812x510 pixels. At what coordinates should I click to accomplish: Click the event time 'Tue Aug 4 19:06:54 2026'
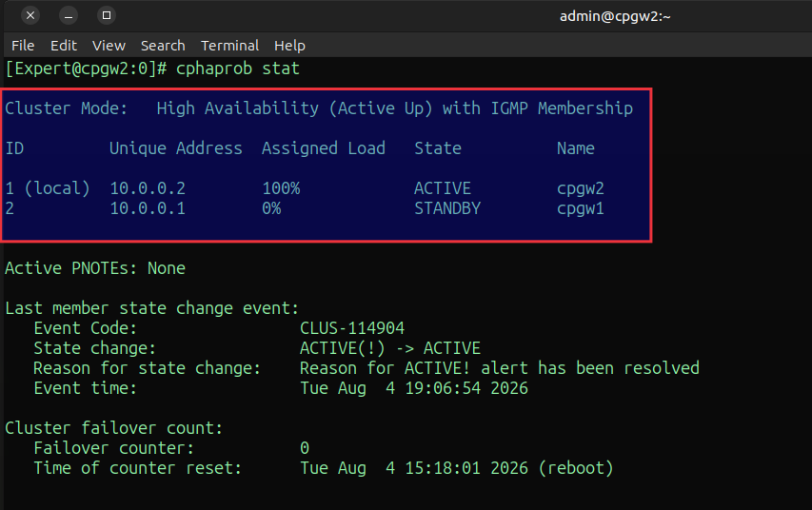414,388
